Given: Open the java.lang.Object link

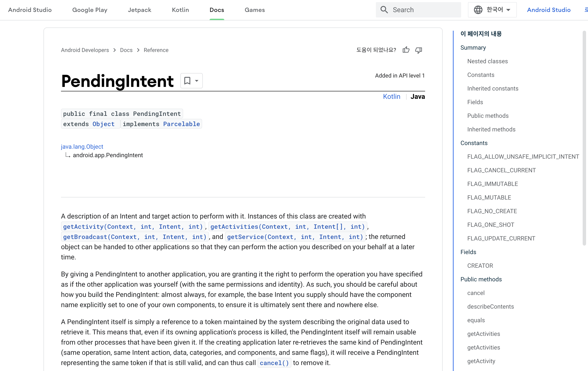Looking at the screenshot, I should [82, 147].
